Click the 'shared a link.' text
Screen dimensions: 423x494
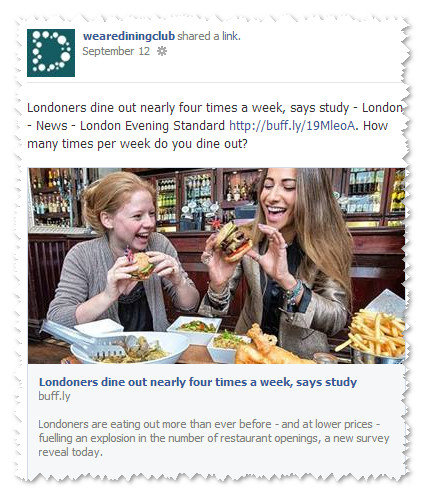[209, 36]
